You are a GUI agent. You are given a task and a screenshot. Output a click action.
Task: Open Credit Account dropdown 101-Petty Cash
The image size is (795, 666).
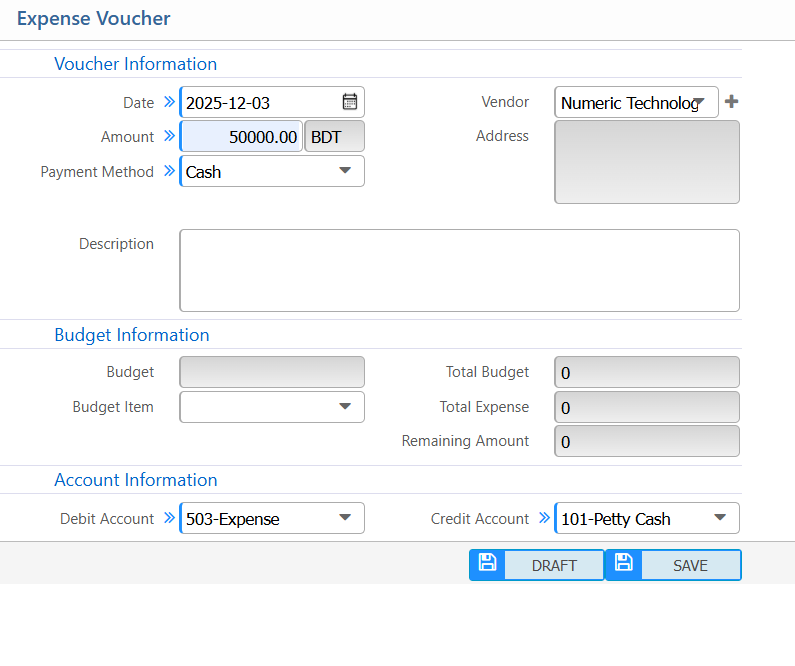click(647, 518)
